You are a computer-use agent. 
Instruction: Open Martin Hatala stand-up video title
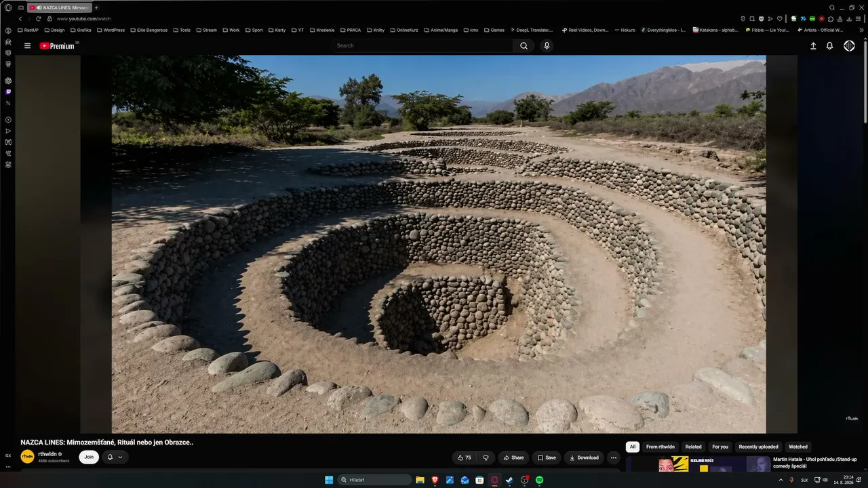click(x=815, y=463)
